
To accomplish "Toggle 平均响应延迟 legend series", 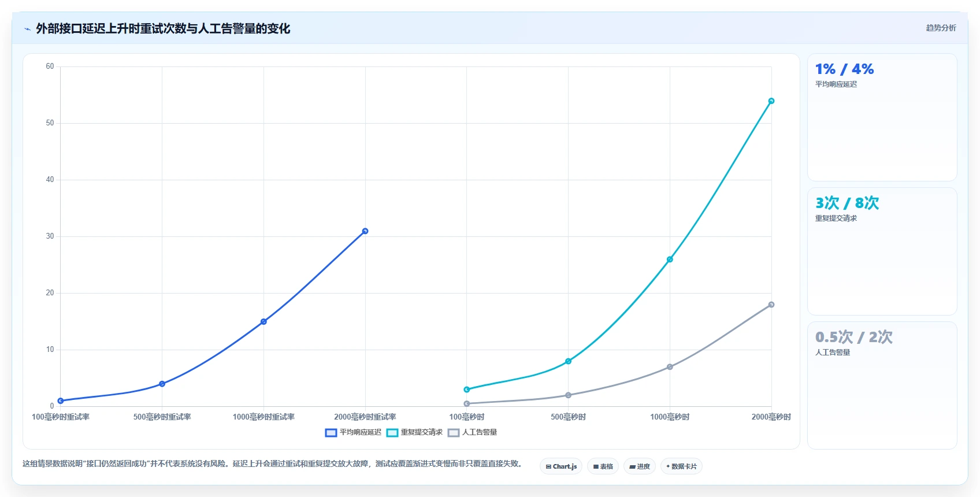I will (x=353, y=432).
